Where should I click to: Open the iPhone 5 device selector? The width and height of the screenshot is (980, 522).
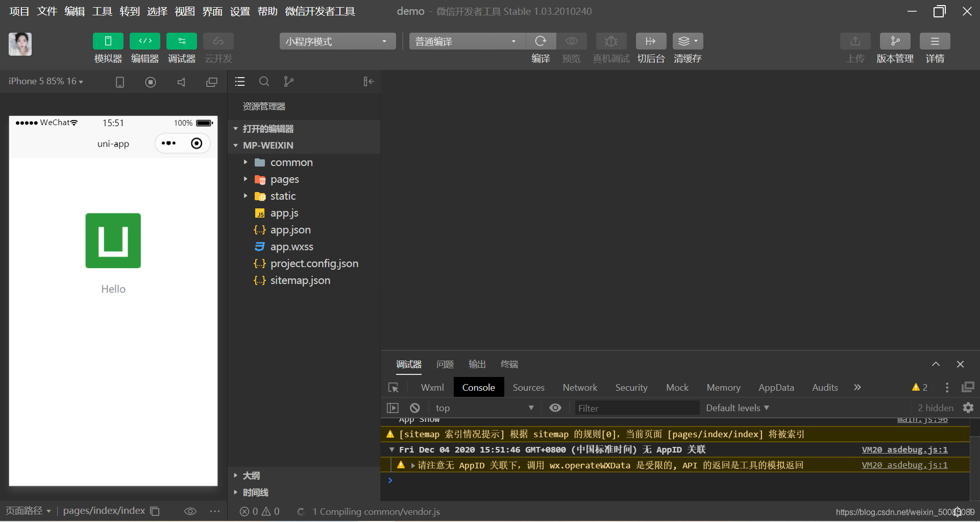coord(46,81)
